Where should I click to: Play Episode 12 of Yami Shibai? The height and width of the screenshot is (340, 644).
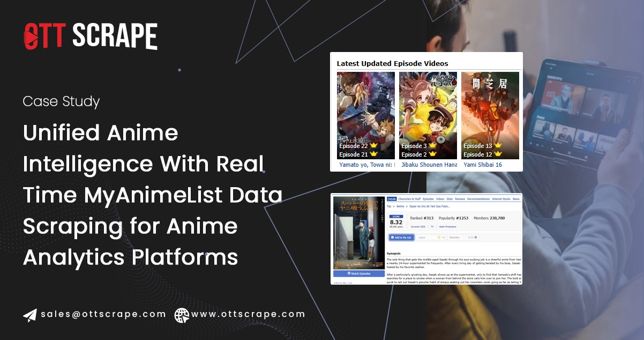(x=478, y=154)
